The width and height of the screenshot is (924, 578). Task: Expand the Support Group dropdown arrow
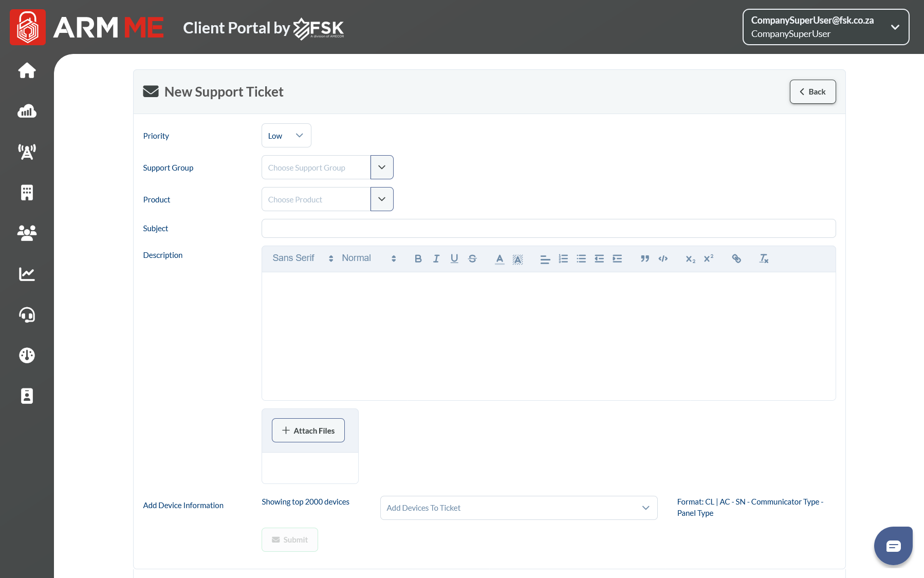(x=382, y=167)
